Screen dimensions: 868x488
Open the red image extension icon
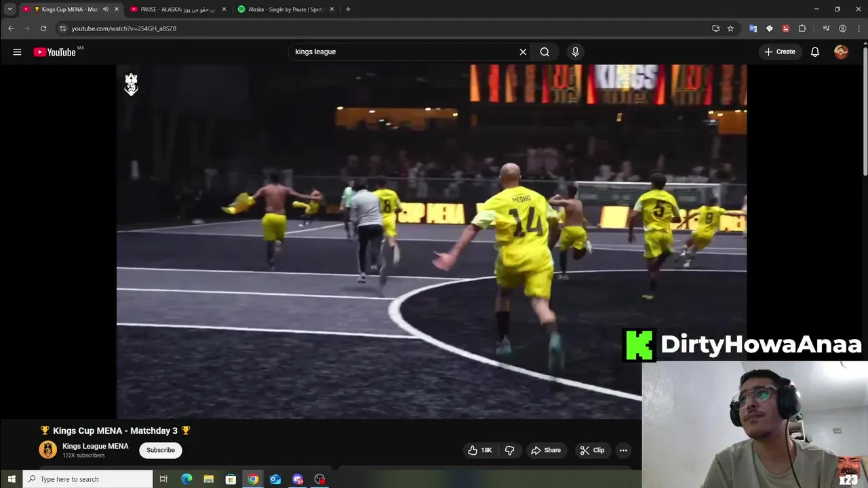(x=785, y=28)
